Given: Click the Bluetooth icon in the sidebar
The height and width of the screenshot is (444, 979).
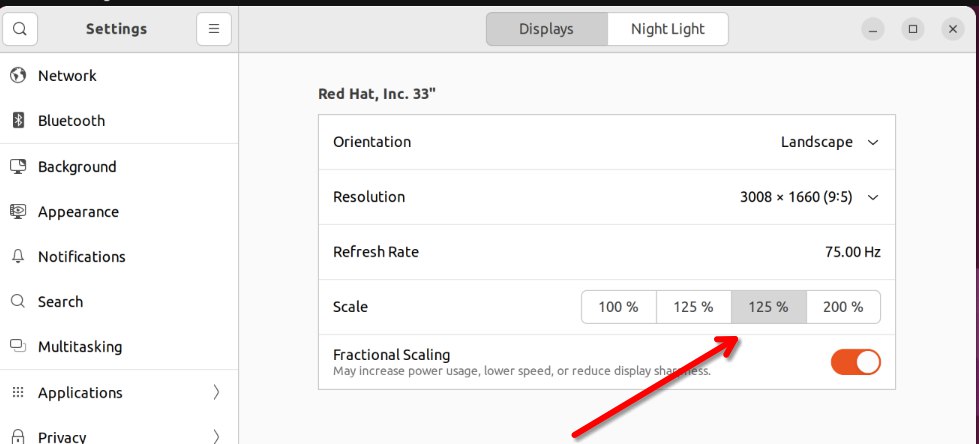Looking at the screenshot, I should (x=18, y=121).
